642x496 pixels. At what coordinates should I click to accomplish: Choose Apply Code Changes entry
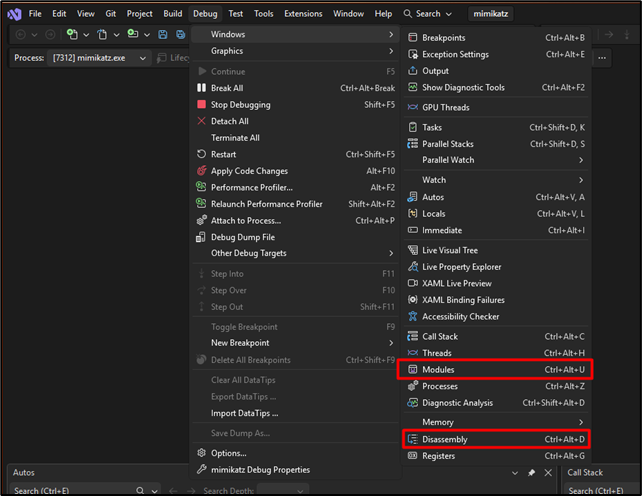295,171
